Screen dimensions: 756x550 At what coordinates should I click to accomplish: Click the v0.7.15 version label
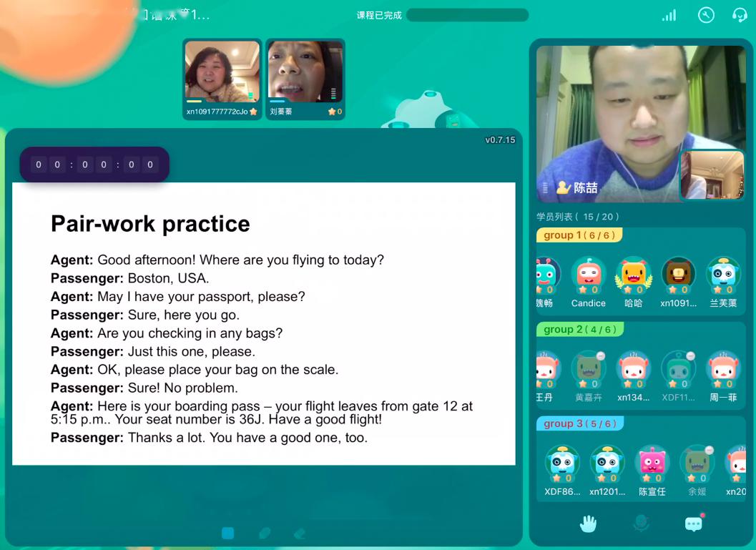(500, 139)
